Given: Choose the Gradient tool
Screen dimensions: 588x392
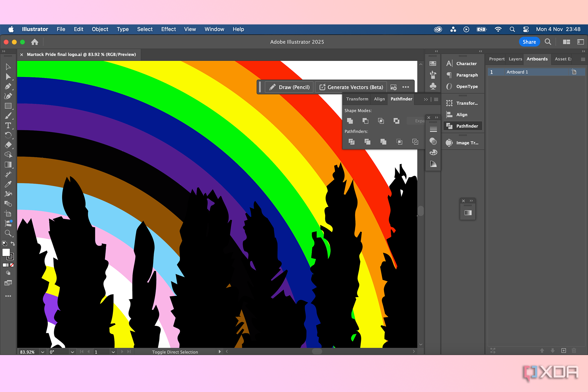Looking at the screenshot, I should pyautogui.click(x=8, y=165).
